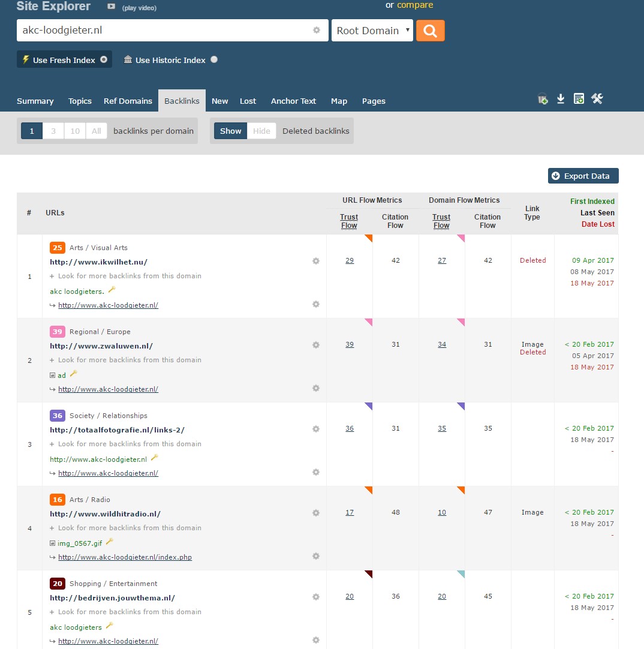This screenshot has height=649, width=644.
Task: Select the Use Fresh Index radio button
Action: click(104, 59)
